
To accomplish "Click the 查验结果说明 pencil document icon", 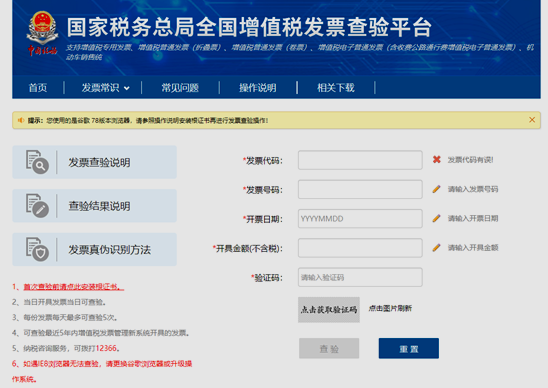I will pyautogui.click(x=37, y=206).
